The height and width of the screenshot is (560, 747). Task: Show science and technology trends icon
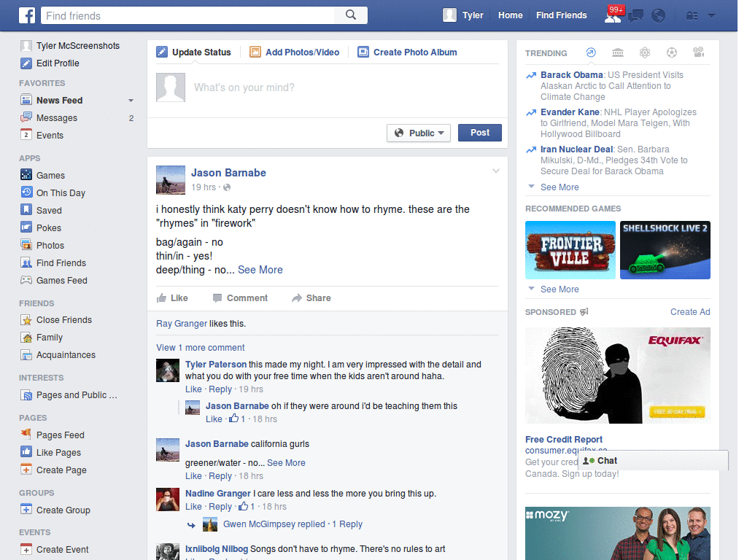click(x=645, y=52)
